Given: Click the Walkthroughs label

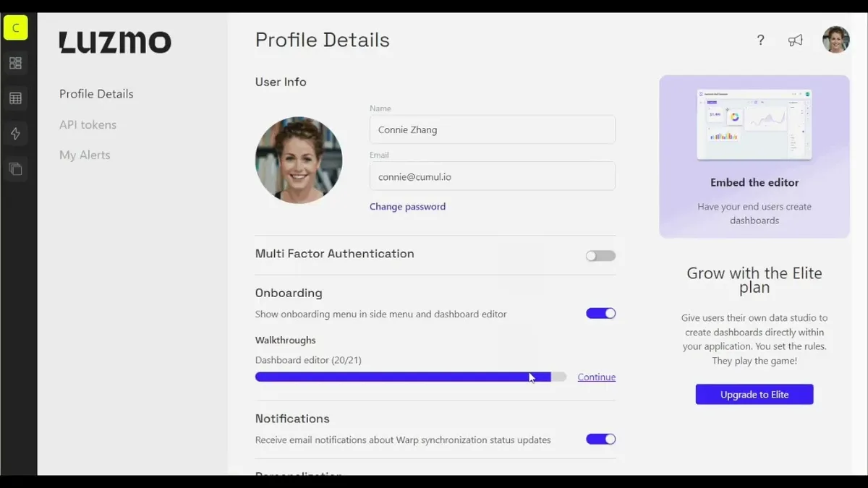Looking at the screenshot, I should [x=285, y=340].
